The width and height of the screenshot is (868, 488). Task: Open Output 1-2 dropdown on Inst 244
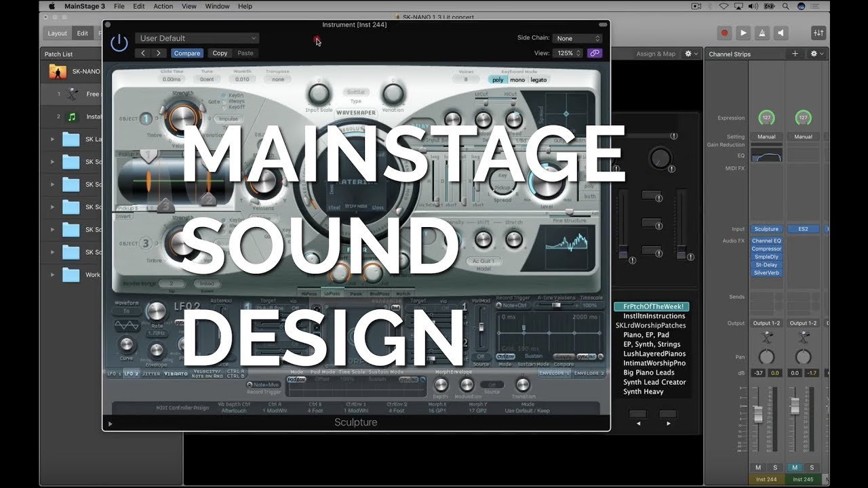[766, 323]
